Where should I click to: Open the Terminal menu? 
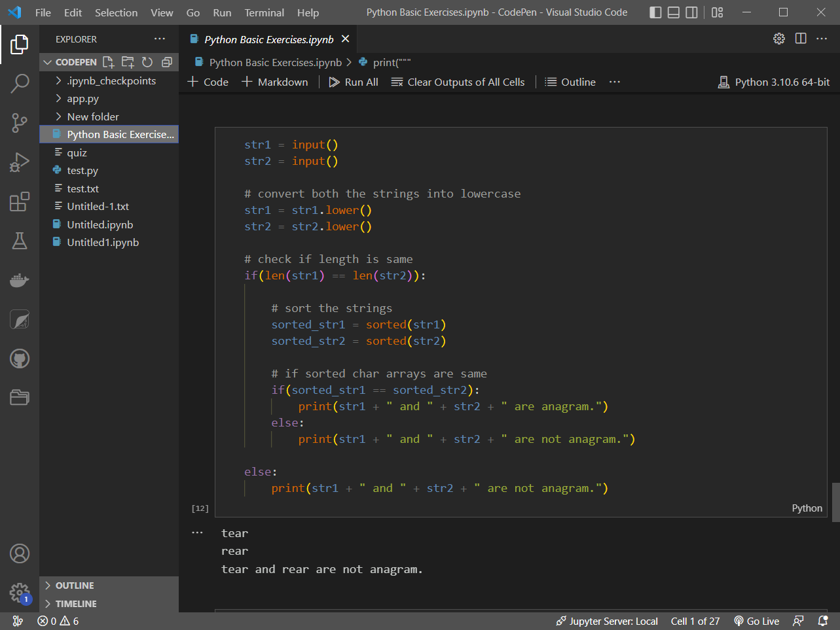[264, 12]
